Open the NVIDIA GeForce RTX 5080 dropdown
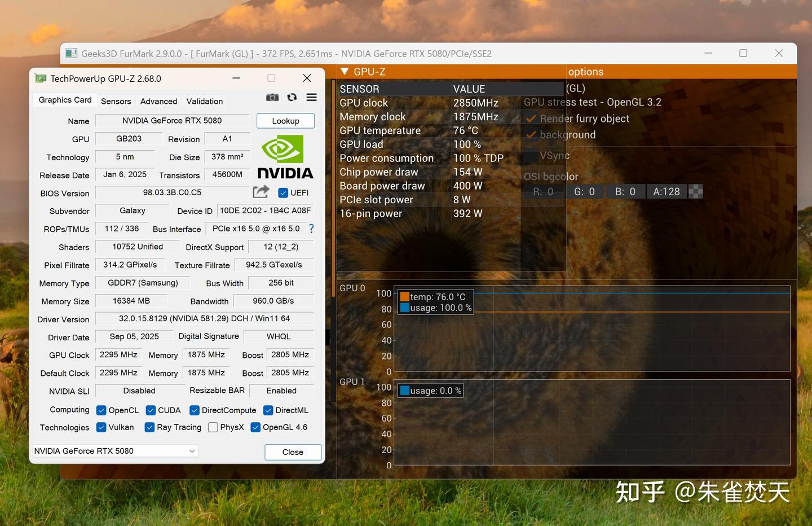The image size is (812, 526). tap(115, 451)
